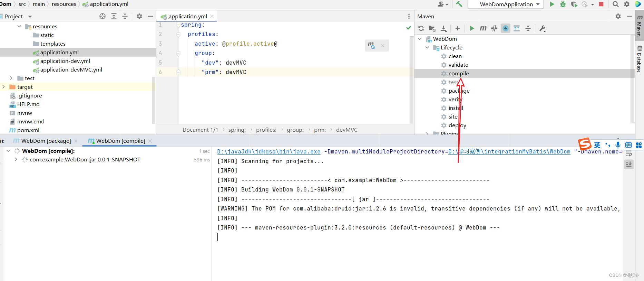644x281 pixels.
Task: Collapse the WebDom Maven node
Action: [x=420, y=39]
